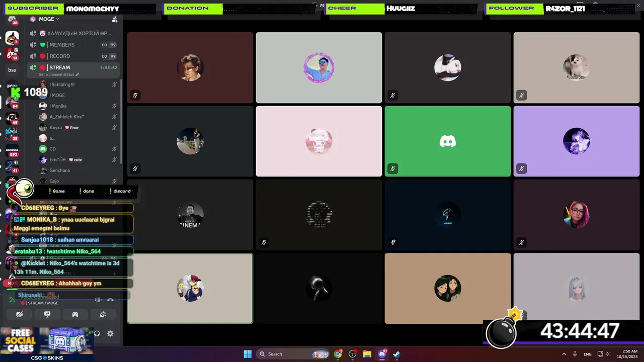Open the Windows Start menu
Screen dimensions: 644x362
click(248, 354)
